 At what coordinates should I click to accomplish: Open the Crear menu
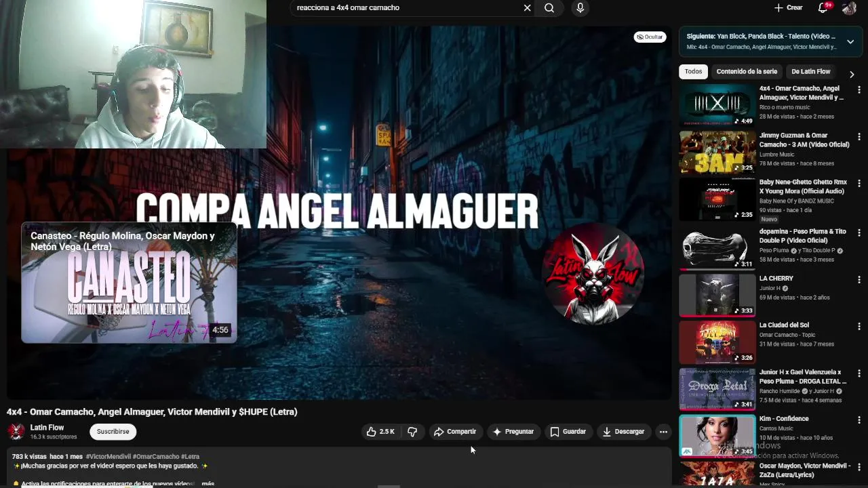(x=789, y=7)
